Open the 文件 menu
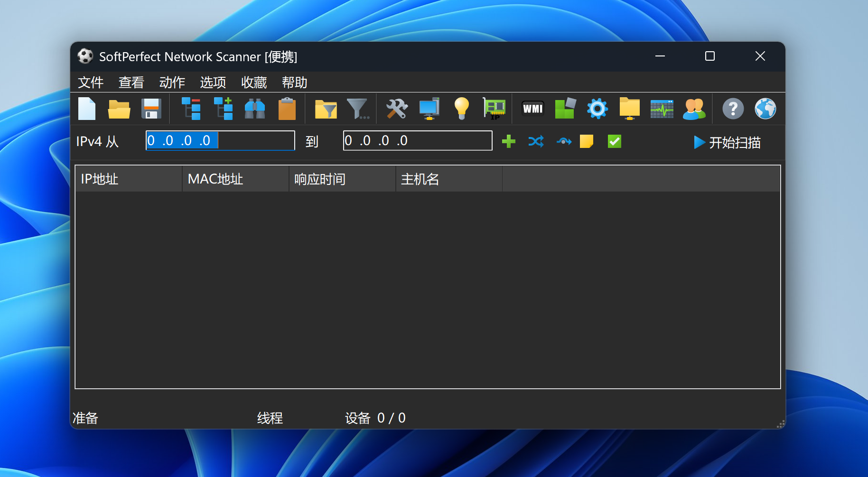 point(91,83)
